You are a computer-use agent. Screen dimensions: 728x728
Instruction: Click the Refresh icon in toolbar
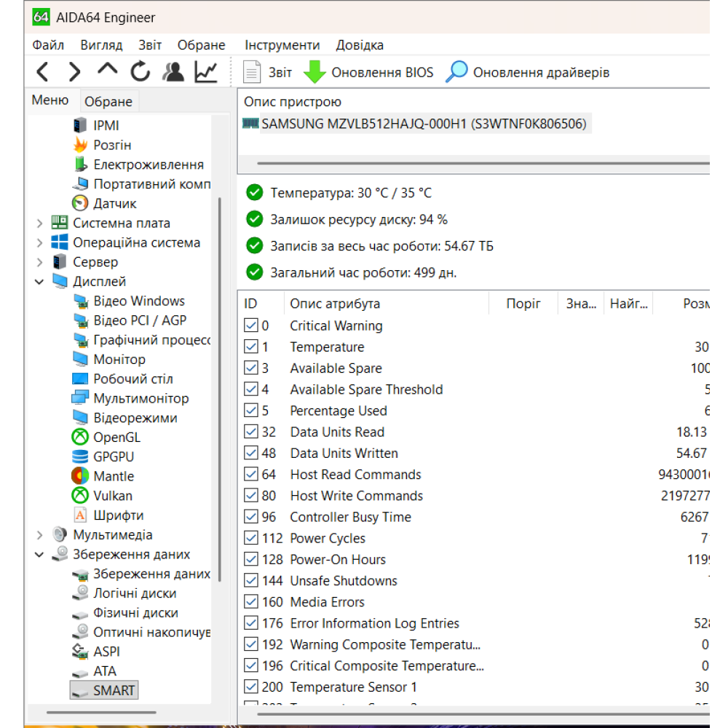140,72
